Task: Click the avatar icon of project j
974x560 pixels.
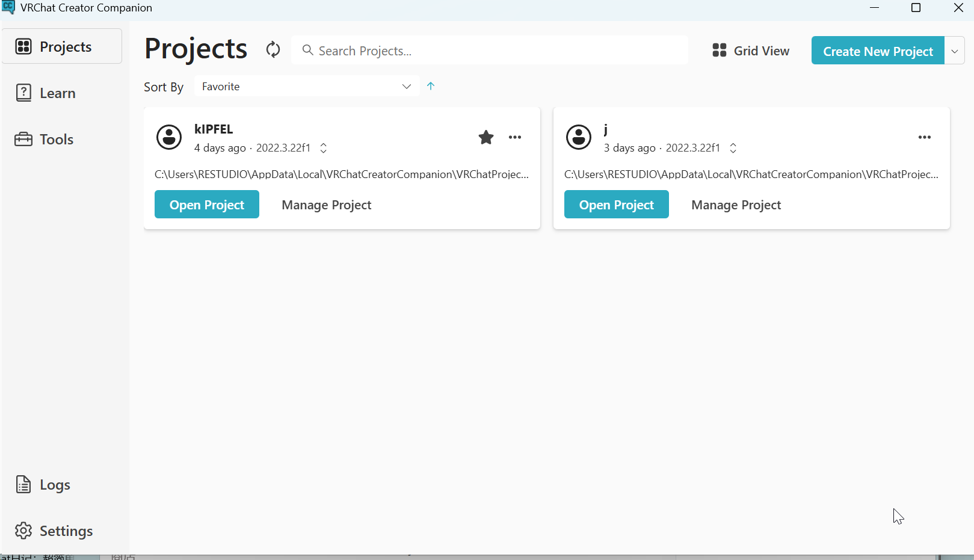Action: tap(579, 137)
